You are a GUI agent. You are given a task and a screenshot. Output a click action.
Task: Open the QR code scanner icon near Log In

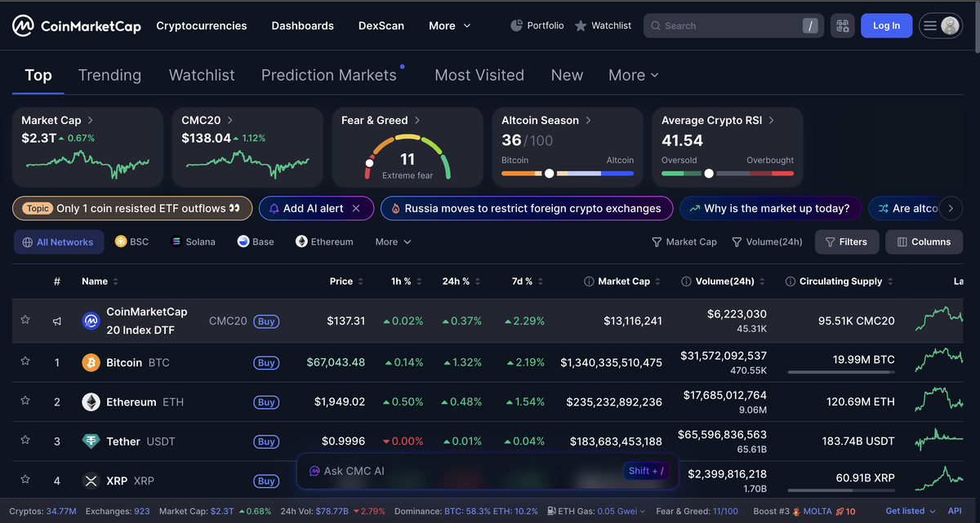click(842, 25)
